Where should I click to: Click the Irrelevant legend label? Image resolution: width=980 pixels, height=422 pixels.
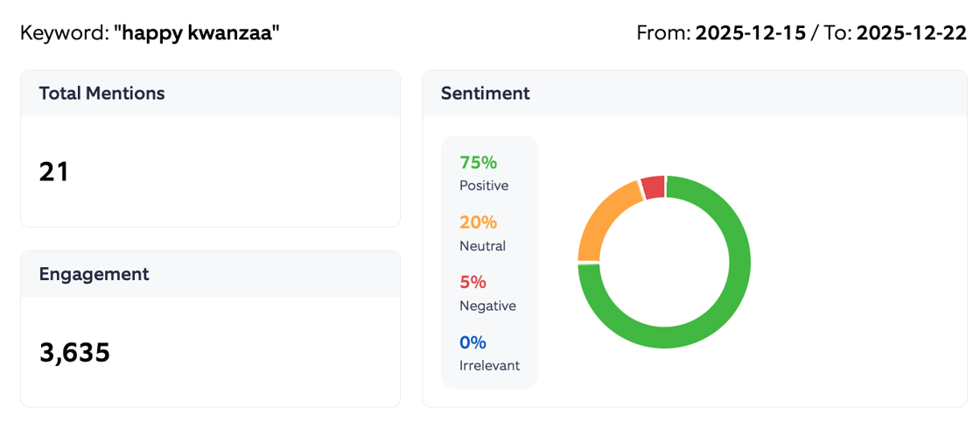coord(489,365)
